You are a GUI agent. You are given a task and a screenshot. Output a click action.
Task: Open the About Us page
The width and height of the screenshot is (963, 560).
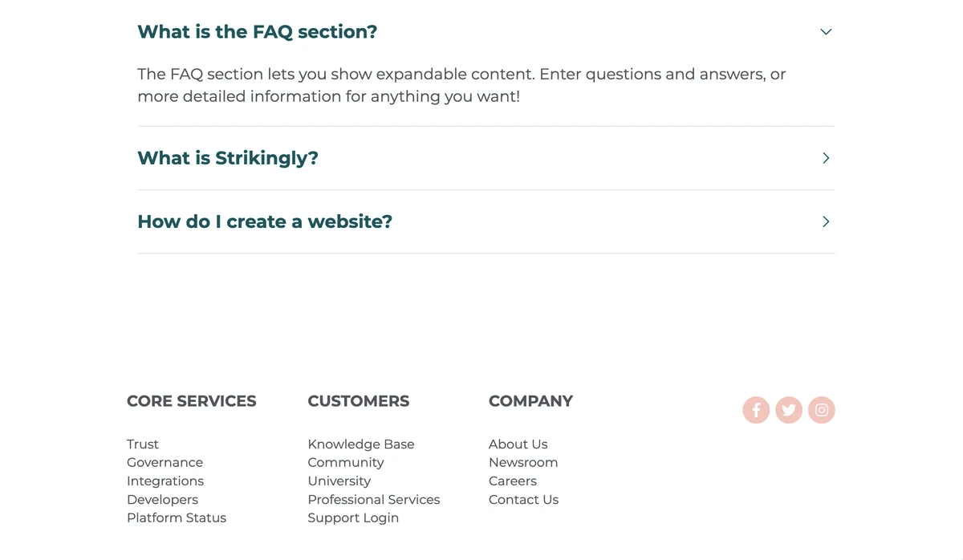click(518, 444)
